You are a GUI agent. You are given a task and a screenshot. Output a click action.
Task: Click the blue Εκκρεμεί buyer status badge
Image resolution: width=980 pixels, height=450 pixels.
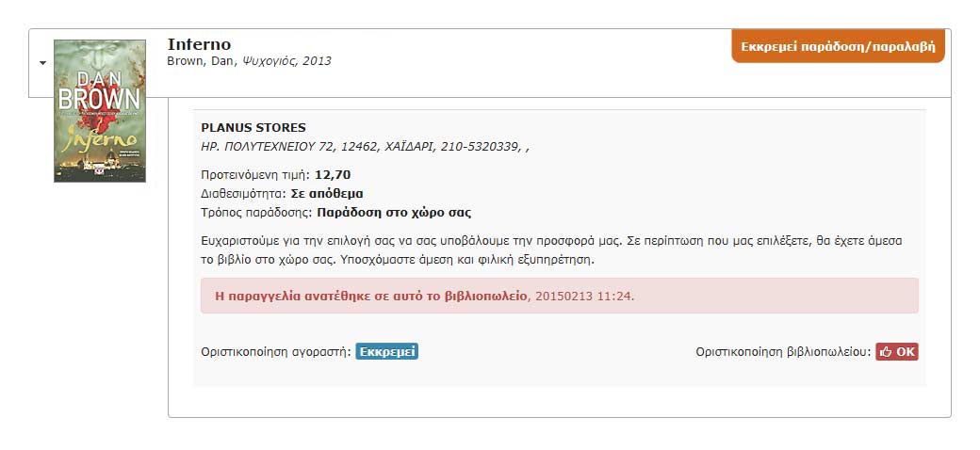[x=386, y=352]
